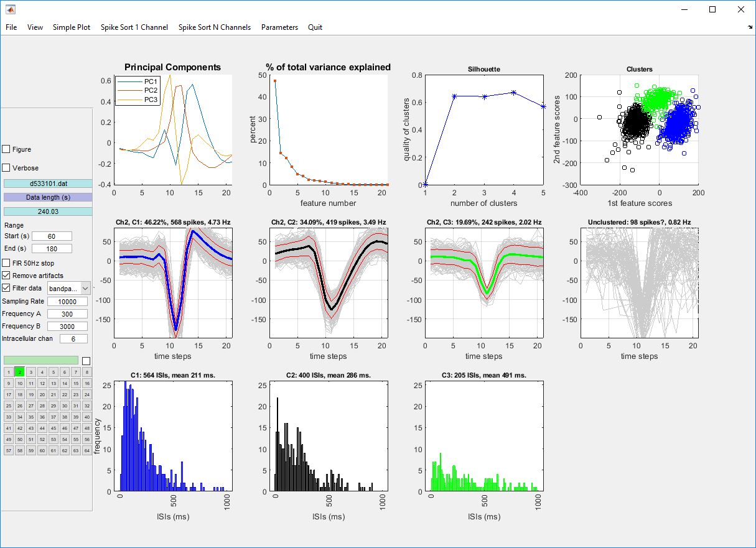
Task: Click the green progress bar above the channel grid
Action: (41, 360)
